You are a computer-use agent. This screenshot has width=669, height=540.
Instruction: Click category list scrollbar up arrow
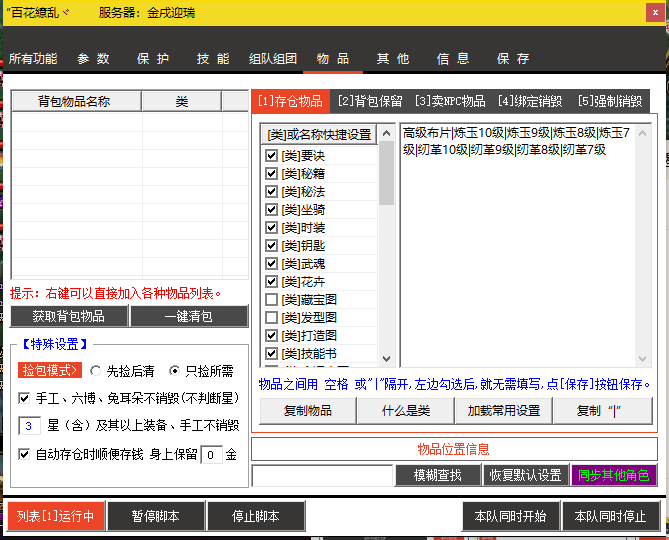386,133
